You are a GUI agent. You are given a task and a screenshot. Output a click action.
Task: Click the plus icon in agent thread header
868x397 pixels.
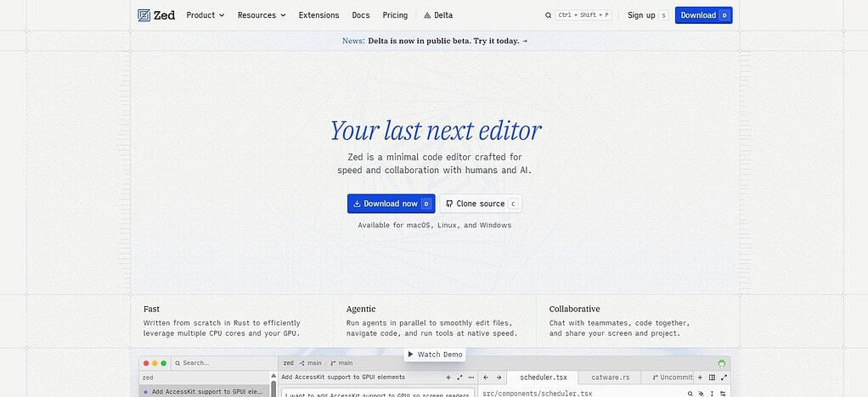tap(448, 377)
